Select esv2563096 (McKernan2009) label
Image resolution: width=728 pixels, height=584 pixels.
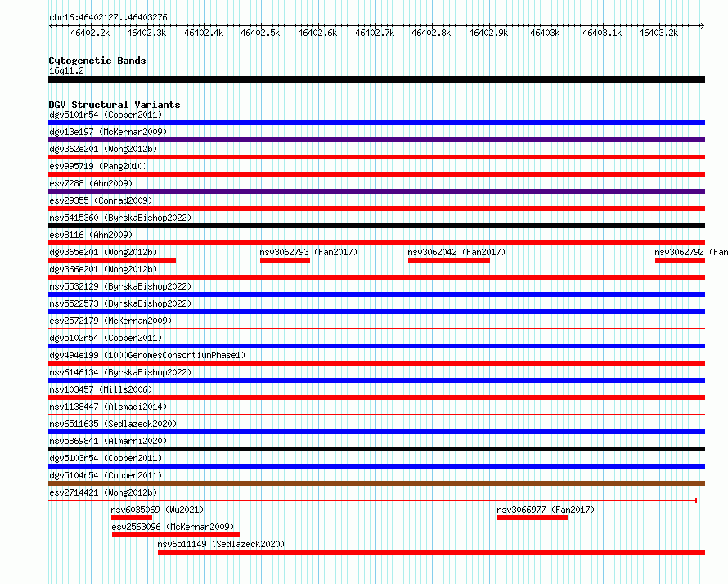[x=173, y=527]
